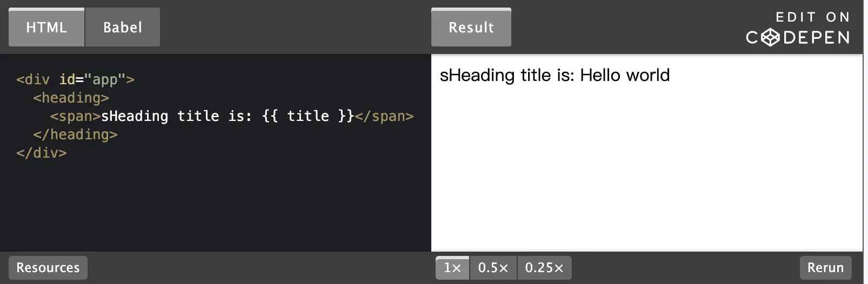Toggle the Result panel tab

[x=471, y=28]
